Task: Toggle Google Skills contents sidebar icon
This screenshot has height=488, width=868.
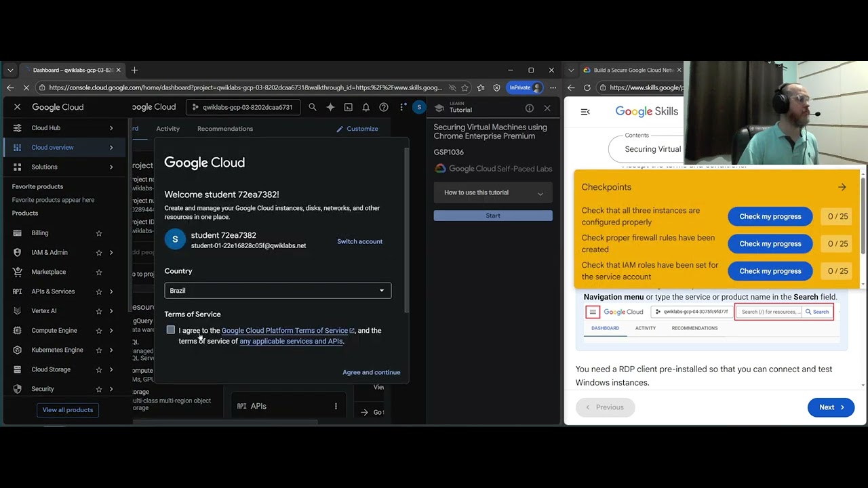Action: pos(585,112)
